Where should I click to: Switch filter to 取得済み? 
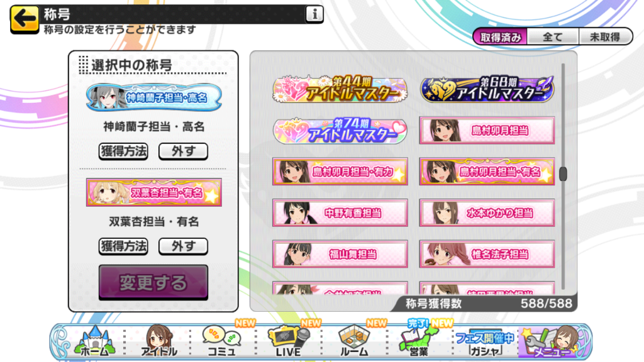[x=500, y=37]
